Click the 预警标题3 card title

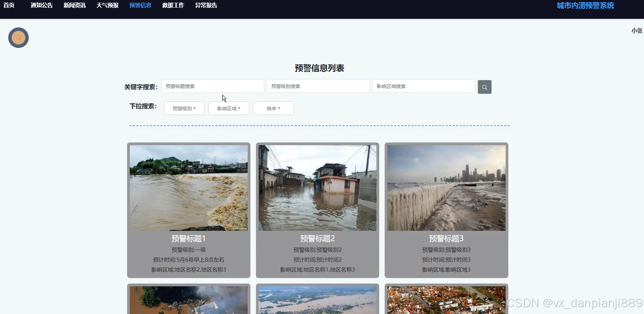tap(446, 238)
